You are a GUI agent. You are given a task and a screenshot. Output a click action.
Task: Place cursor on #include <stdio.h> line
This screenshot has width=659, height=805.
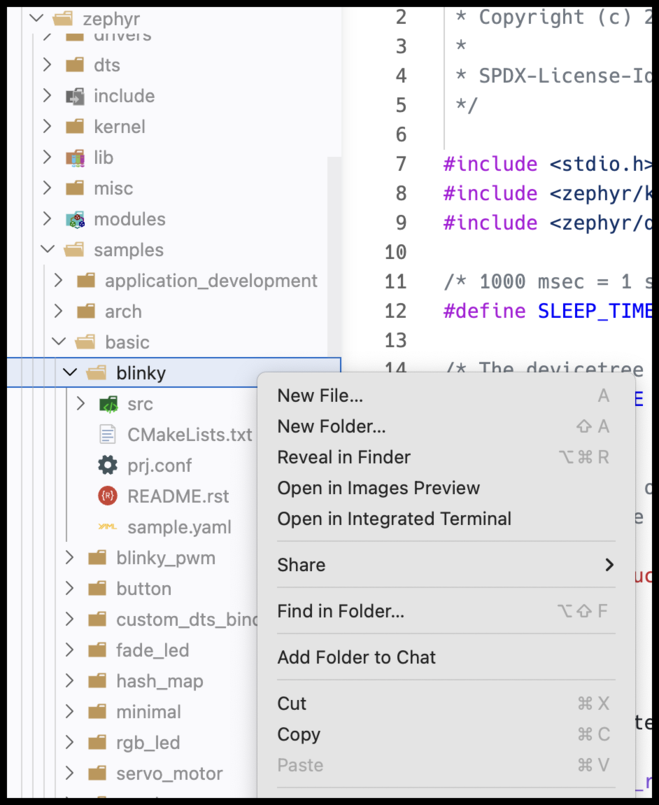pos(547,164)
